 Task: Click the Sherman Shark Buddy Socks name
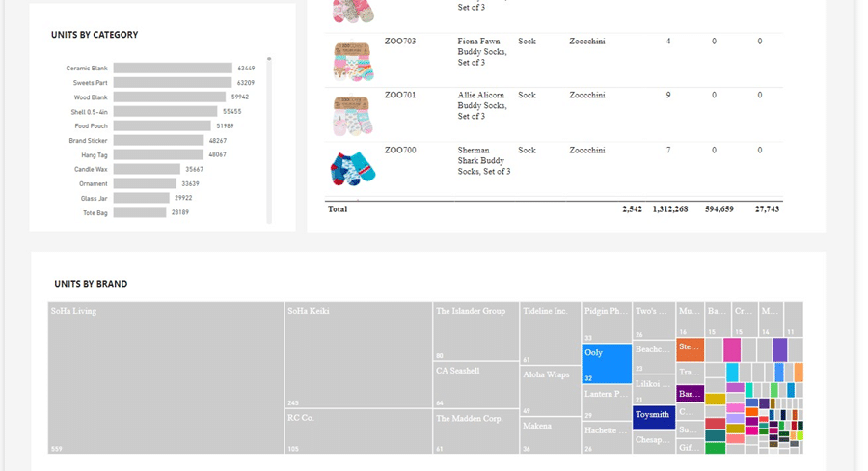[x=484, y=160]
